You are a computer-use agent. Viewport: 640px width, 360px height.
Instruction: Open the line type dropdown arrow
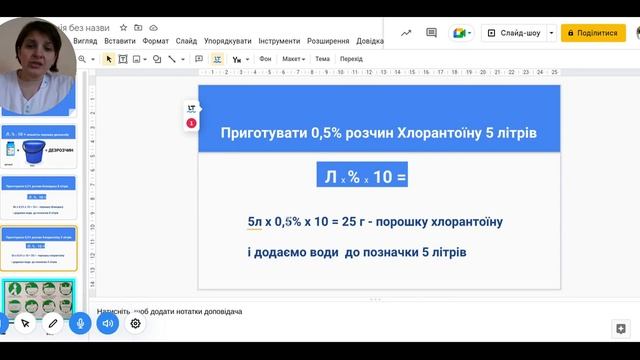[x=182, y=59]
